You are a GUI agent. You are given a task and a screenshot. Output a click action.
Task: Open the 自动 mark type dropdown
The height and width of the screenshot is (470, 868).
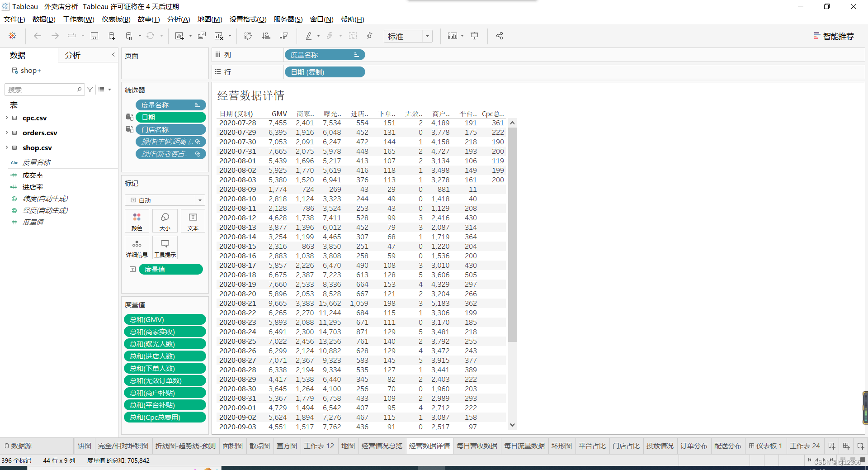(x=165, y=200)
